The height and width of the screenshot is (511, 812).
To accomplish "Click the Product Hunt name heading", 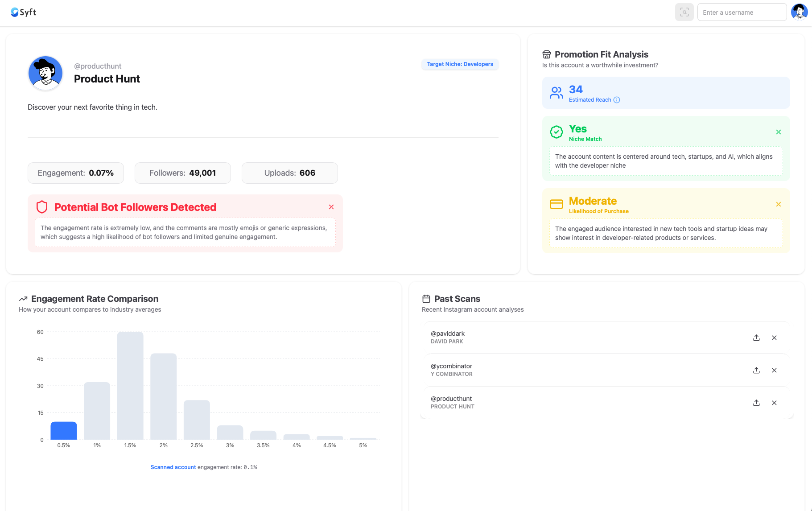I will pyautogui.click(x=107, y=79).
